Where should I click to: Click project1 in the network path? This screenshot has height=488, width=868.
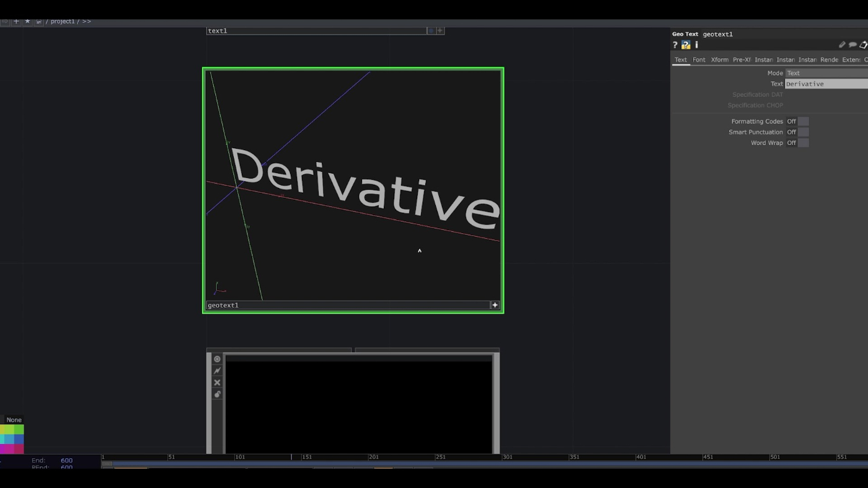[x=63, y=21]
